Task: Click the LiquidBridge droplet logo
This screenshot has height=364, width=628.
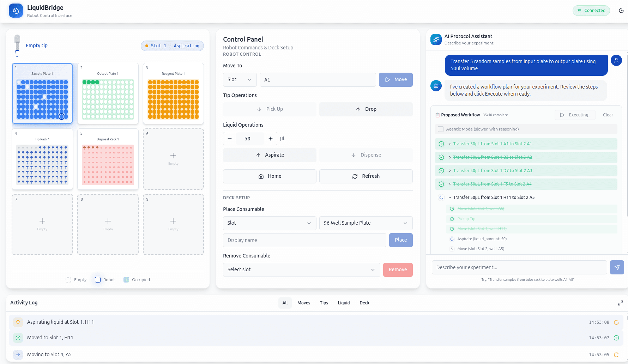Action: 16,11
